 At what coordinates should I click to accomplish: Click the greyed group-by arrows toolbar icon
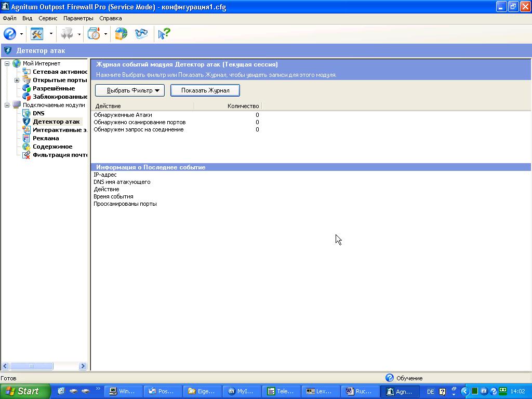coord(66,34)
